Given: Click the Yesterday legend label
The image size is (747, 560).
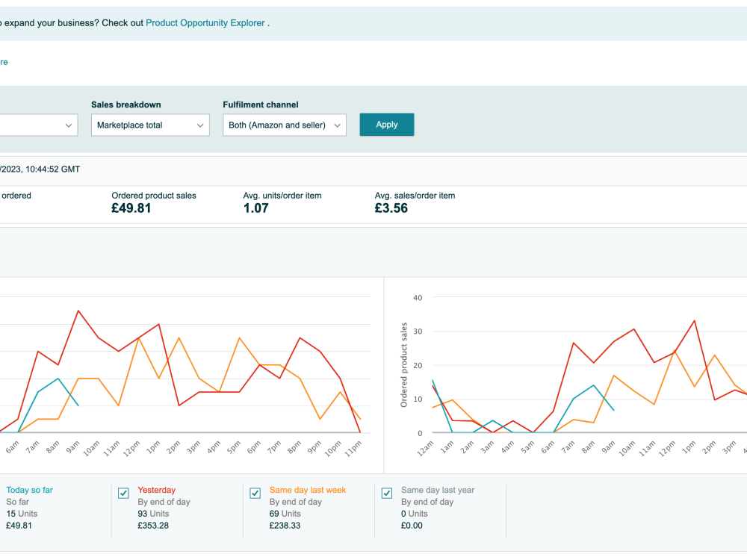Looking at the screenshot, I should 156,490.
